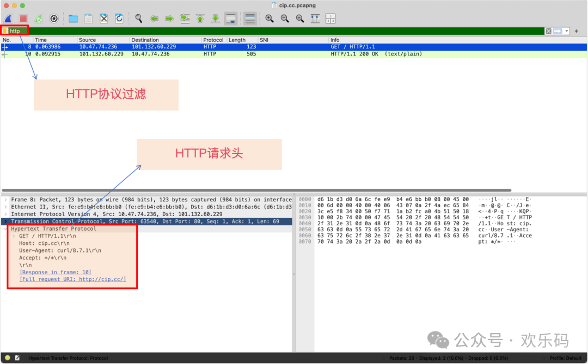Follow the Full request URI link
588x364 pixels.
(72, 279)
